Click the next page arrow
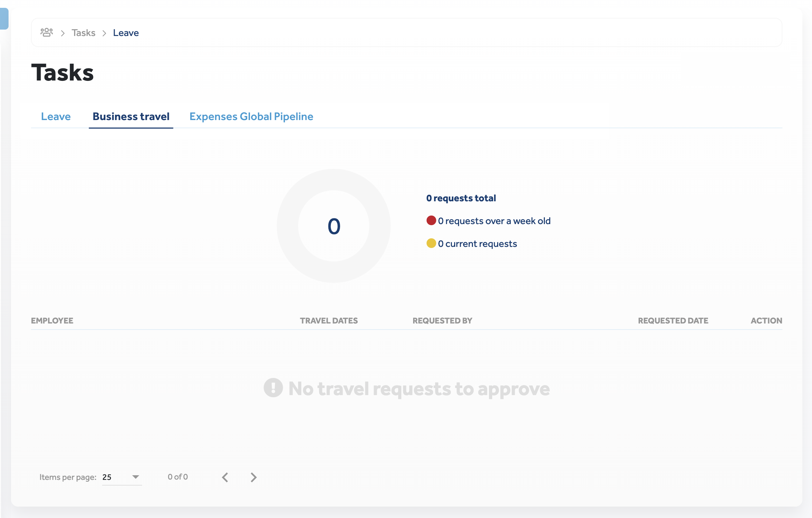This screenshot has height=518, width=812. coord(254,477)
